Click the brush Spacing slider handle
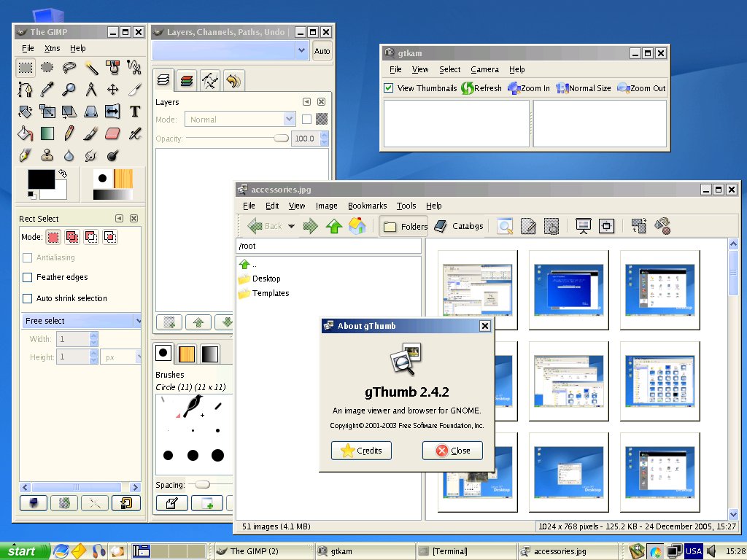The image size is (747, 560). point(203,485)
